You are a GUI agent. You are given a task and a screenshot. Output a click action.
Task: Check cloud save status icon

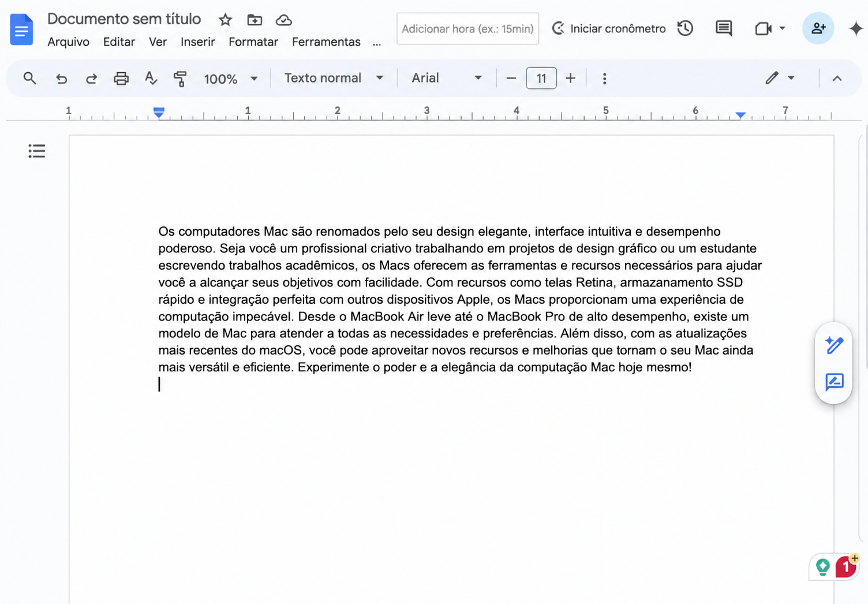pos(283,20)
